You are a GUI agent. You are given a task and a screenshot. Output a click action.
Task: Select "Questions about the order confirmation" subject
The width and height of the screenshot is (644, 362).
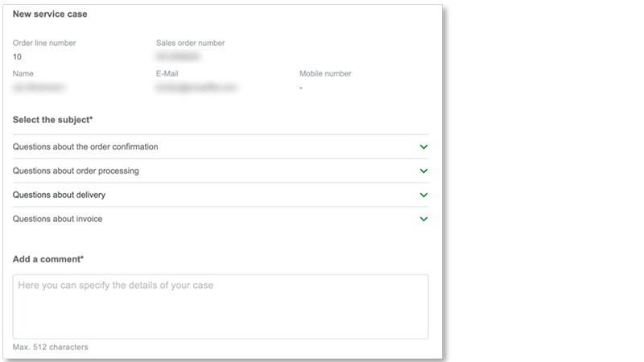[x=85, y=147]
